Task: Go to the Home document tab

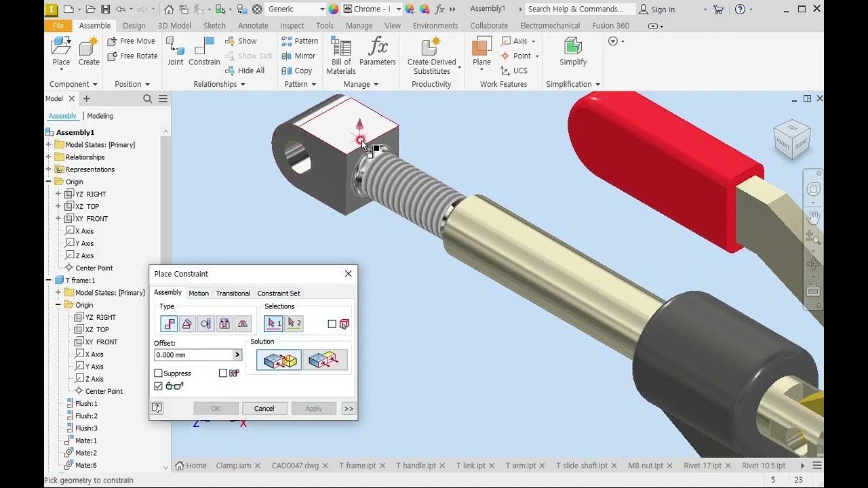Action: [191, 466]
